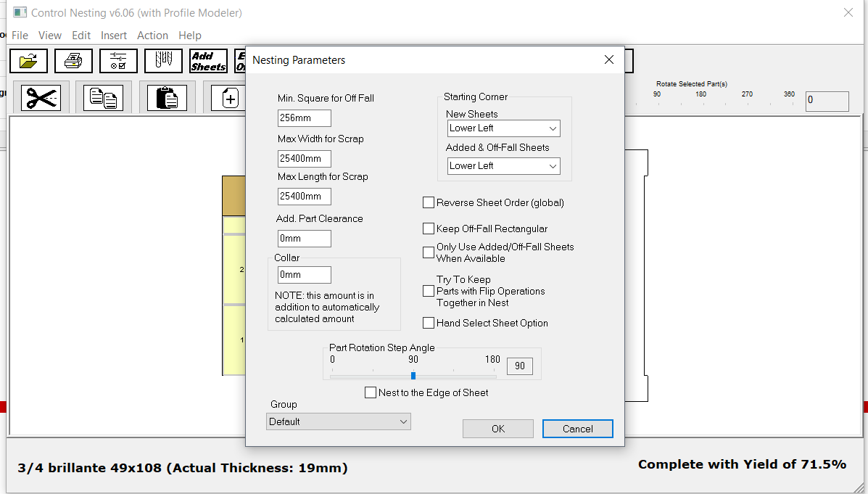Click '270' on the rotate selected parts scale

(747, 94)
